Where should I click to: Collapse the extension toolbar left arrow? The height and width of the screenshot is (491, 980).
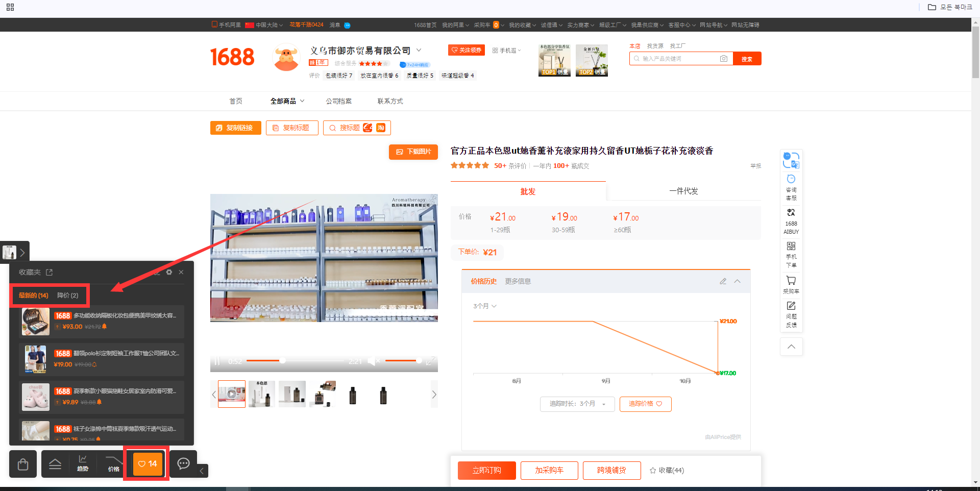point(202,471)
